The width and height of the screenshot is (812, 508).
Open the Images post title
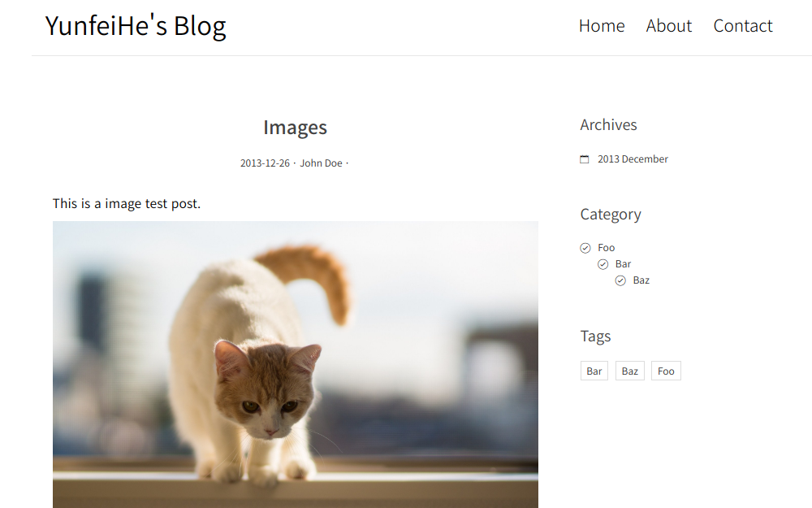[295, 128]
